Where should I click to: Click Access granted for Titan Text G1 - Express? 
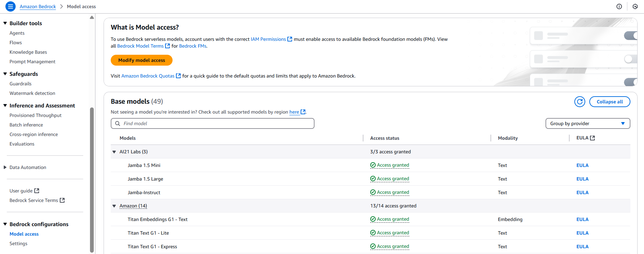click(x=393, y=247)
